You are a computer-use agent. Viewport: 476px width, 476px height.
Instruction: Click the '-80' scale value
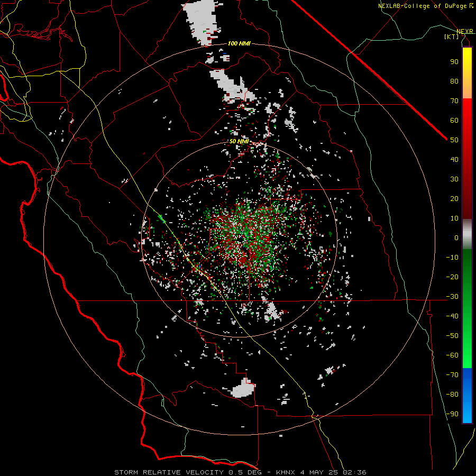tap(452, 395)
